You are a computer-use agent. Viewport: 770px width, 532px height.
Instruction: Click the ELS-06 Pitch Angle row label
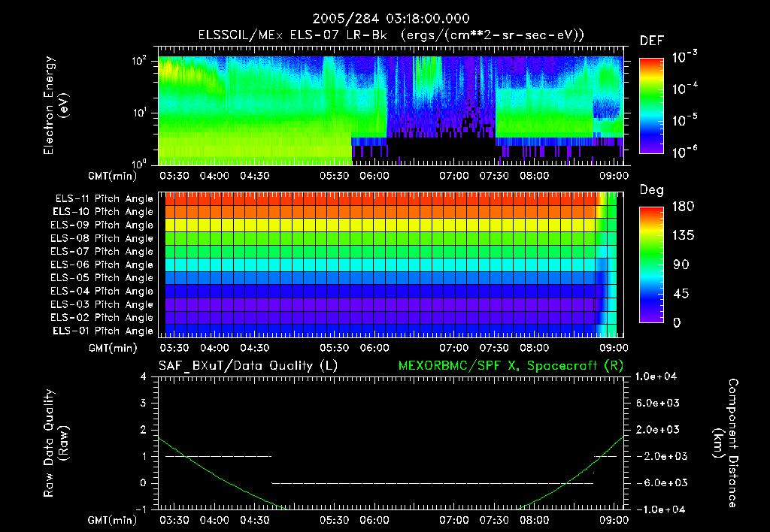(102, 264)
